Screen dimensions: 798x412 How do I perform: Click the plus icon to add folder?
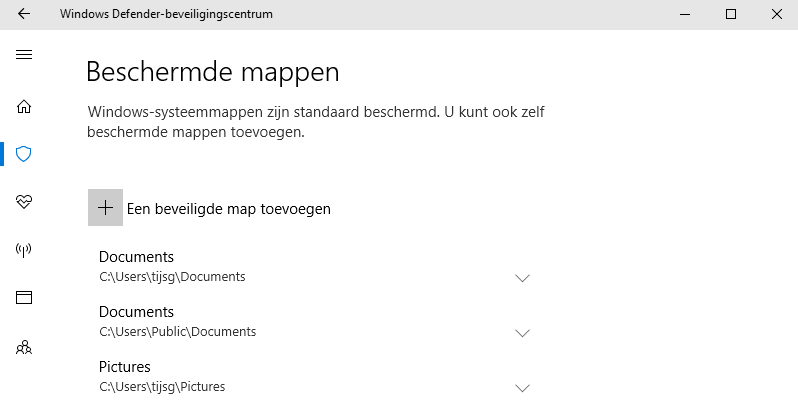[x=105, y=208]
